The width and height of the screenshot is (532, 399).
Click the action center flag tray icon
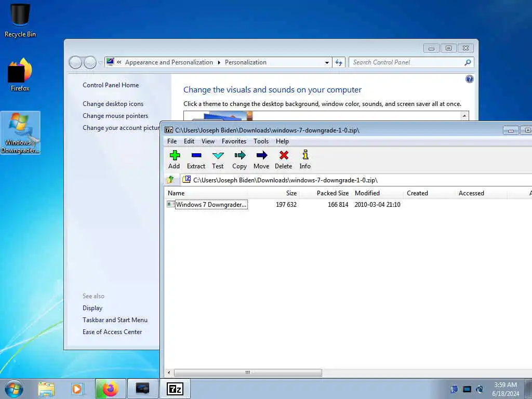454,389
